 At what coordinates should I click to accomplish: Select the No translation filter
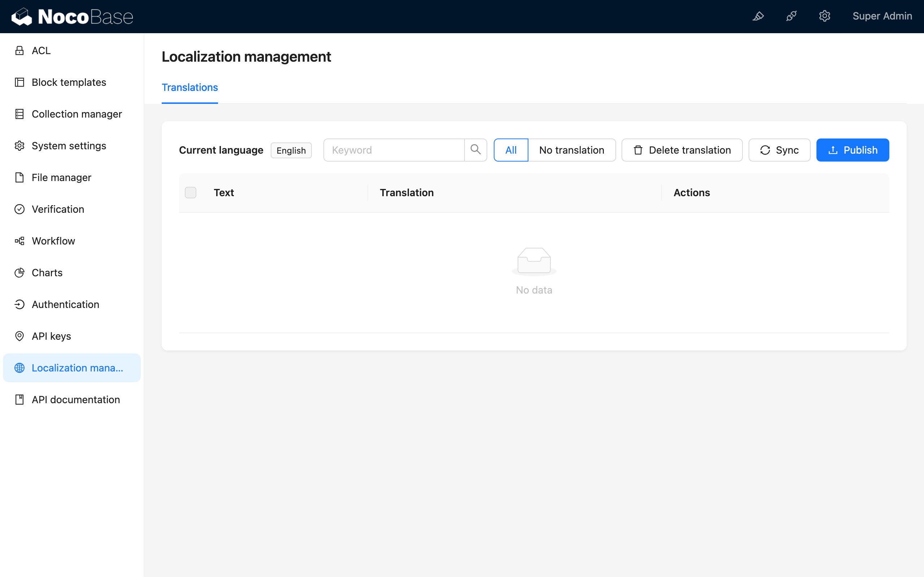[571, 150]
